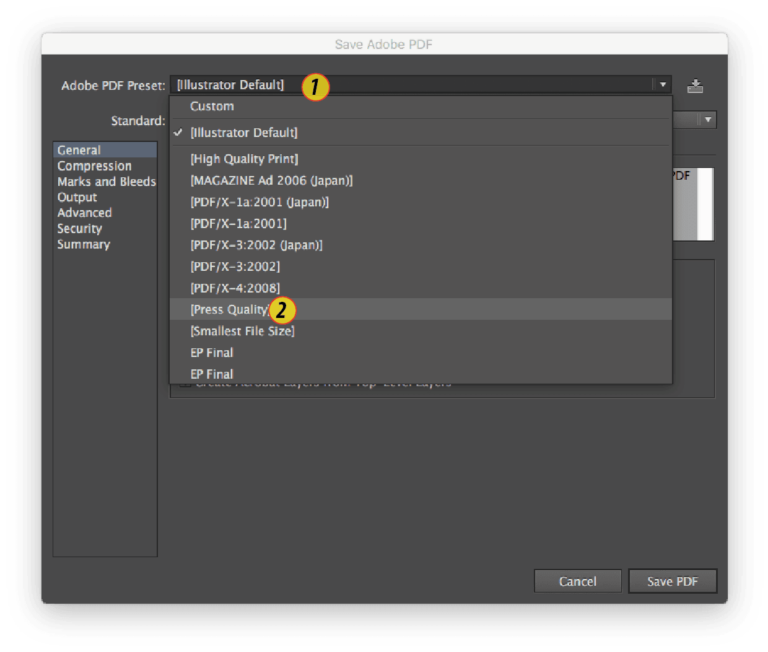Select the [PDF/X-1a:2001 (Japan)] preset

(x=259, y=202)
